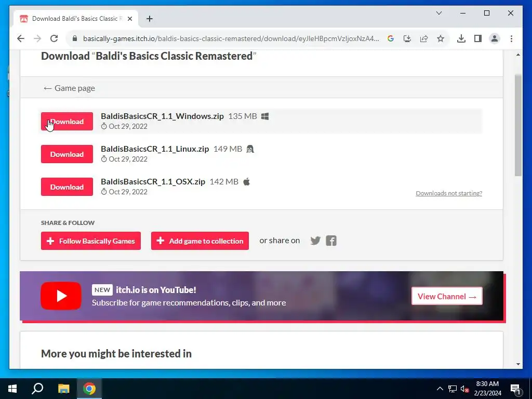Show hidden system tray icons

pyautogui.click(x=440, y=389)
